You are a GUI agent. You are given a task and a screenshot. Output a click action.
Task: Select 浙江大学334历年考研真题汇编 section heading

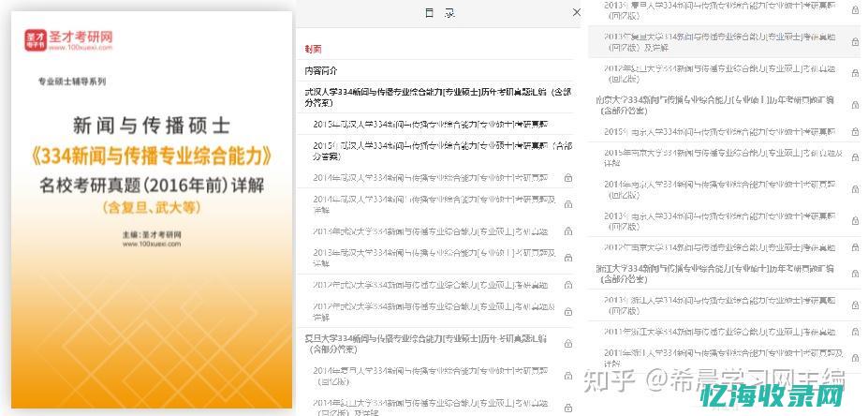coord(714,275)
